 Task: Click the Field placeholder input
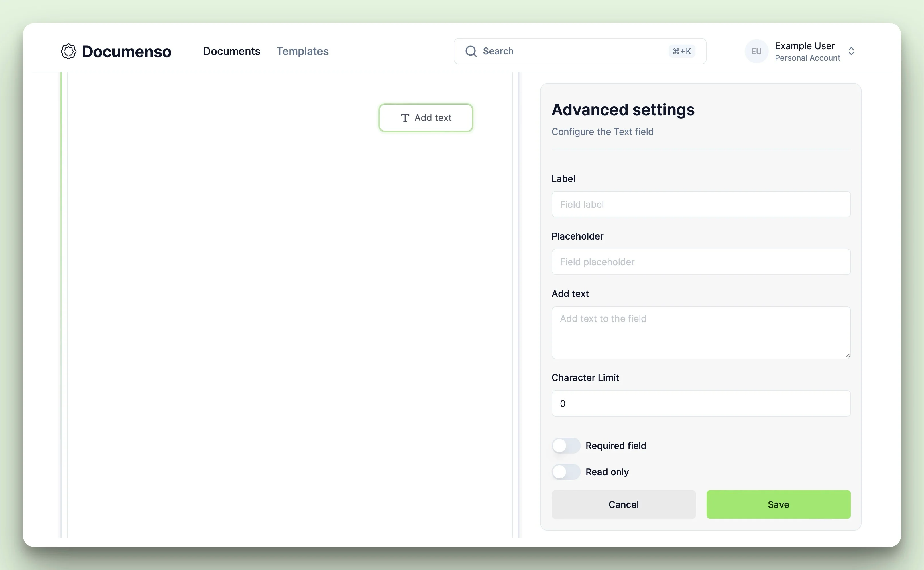click(701, 262)
